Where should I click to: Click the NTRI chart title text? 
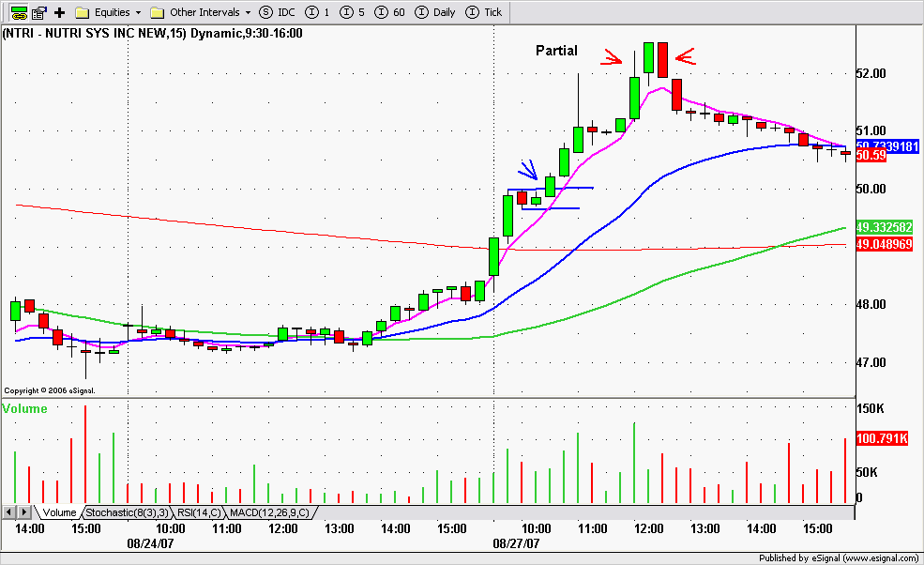pos(153,33)
